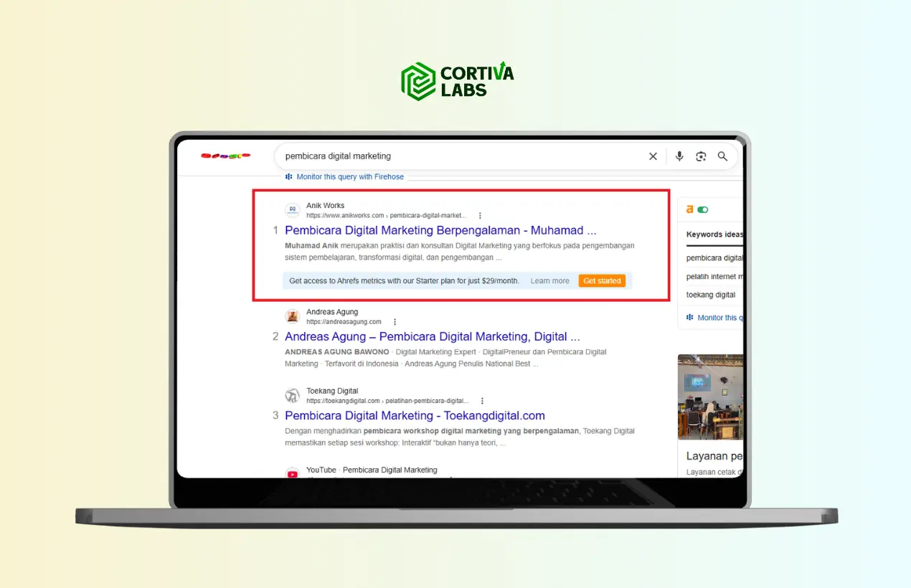
Task: Click the Toekang Digital site favicon
Action: coord(292,396)
